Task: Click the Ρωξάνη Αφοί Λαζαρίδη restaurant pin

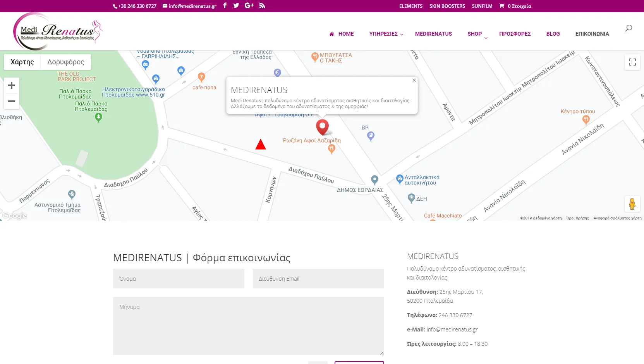Action: pyautogui.click(x=331, y=149)
